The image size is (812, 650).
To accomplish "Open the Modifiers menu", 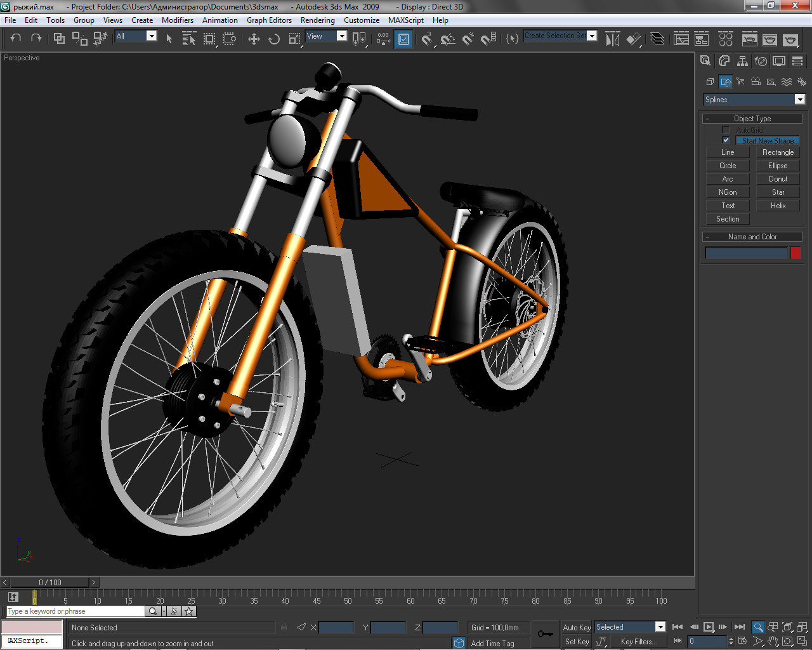I will click(177, 20).
